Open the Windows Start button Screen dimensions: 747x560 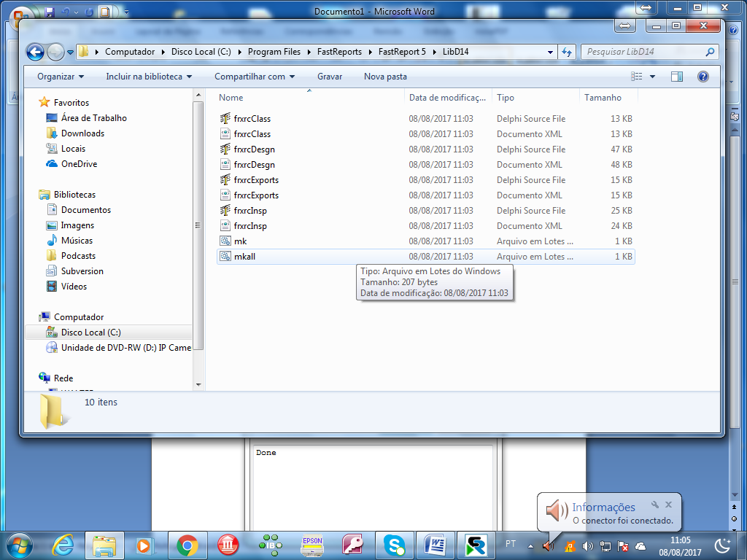tap(19, 545)
